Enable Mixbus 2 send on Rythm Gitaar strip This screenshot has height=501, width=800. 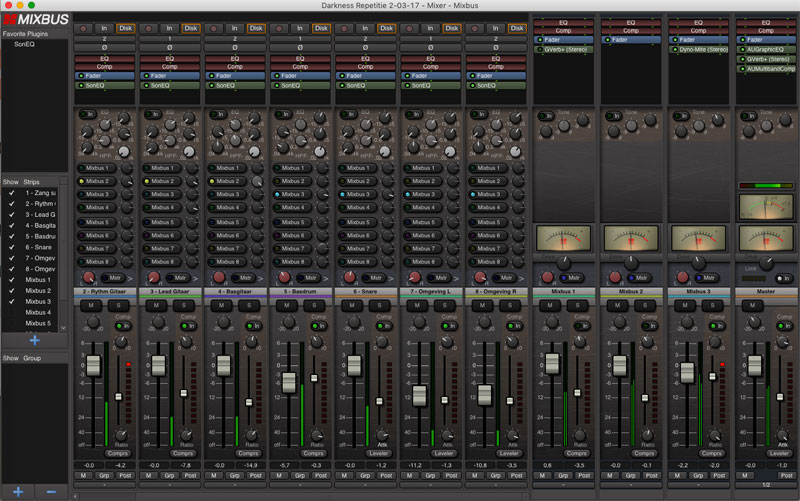95,181
